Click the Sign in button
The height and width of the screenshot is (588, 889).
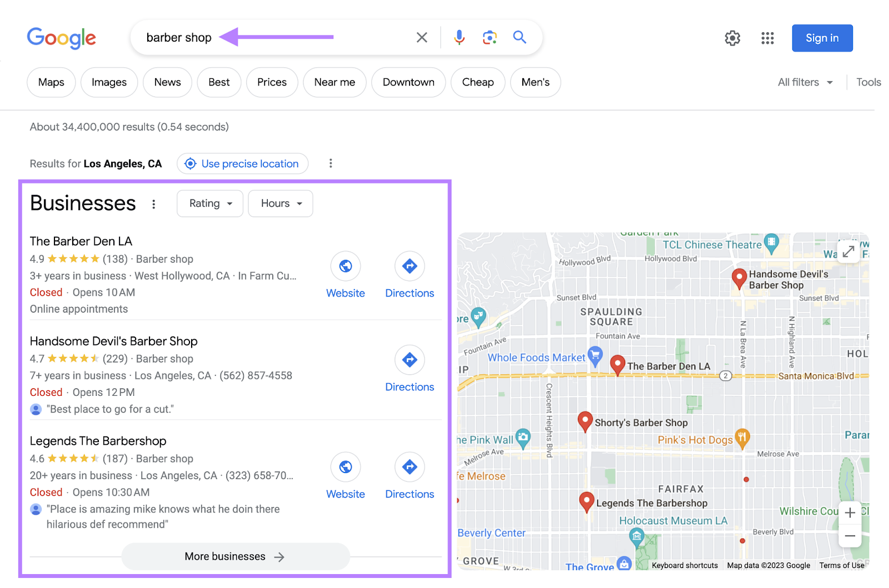[x=822, y=38]
